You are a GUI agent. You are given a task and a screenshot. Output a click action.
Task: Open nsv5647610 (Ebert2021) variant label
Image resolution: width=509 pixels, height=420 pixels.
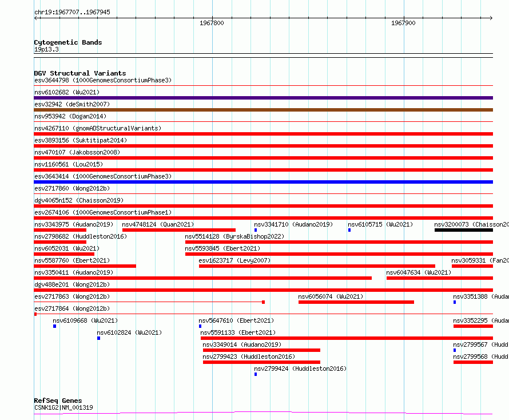click(x=236, y=320)
